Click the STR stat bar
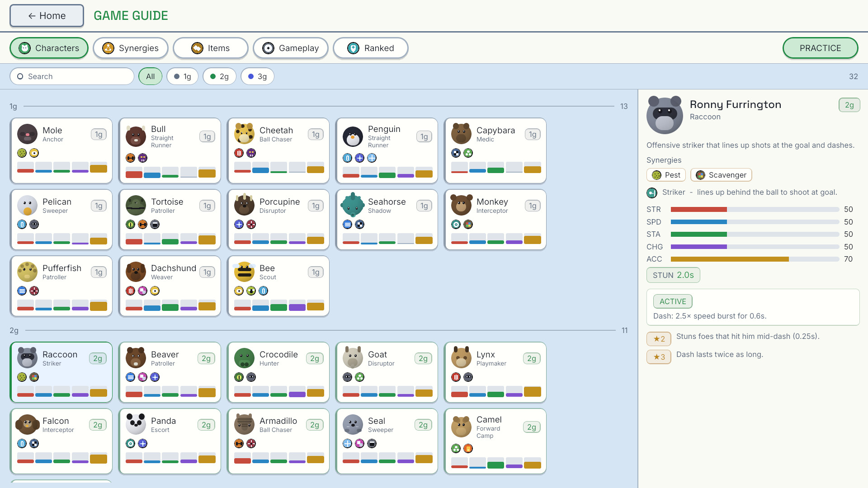 tap(755, 210)
